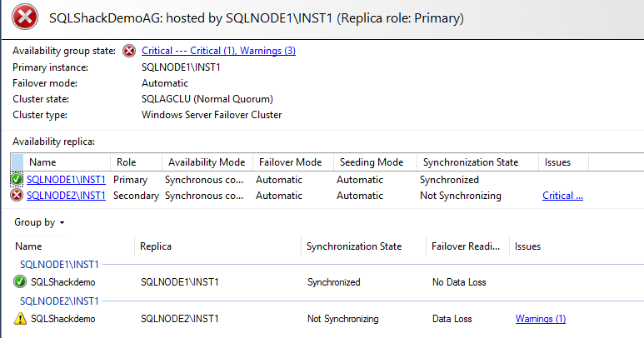The width and height of the screenshot is (644, 338).
Task: Collapse the SQLNODE1\INST1 database group
Action: [x=59, y=264]
